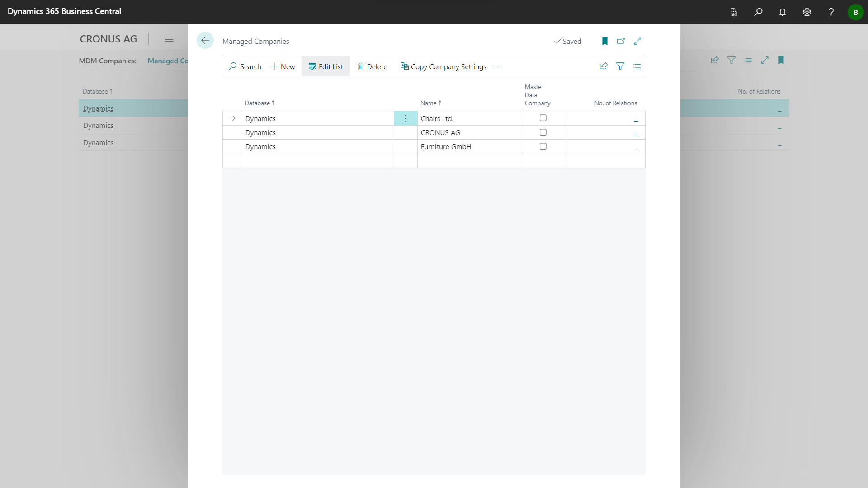Open notifications bell
Screen dimensions: 868x488
(x=783, y=12)
